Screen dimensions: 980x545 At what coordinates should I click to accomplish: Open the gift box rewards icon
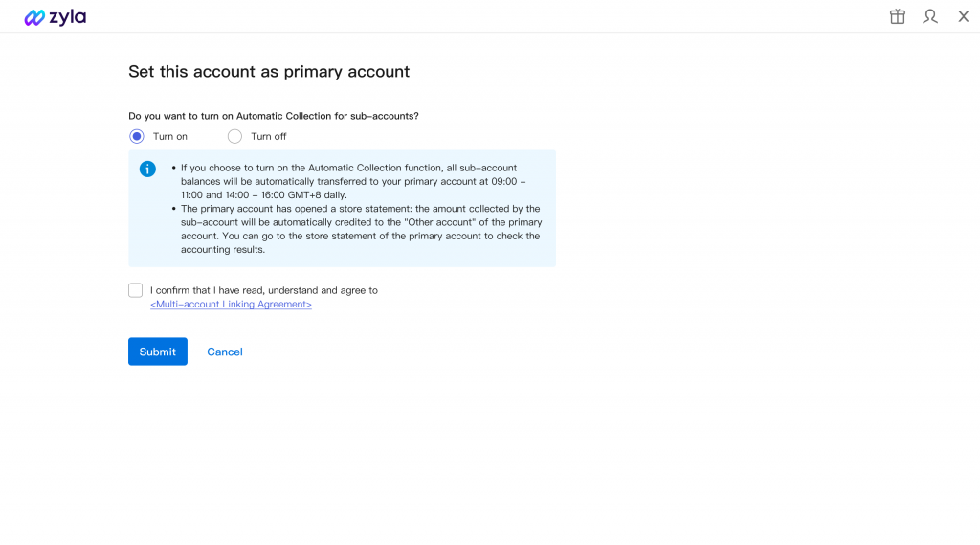[x=898, y=16]
